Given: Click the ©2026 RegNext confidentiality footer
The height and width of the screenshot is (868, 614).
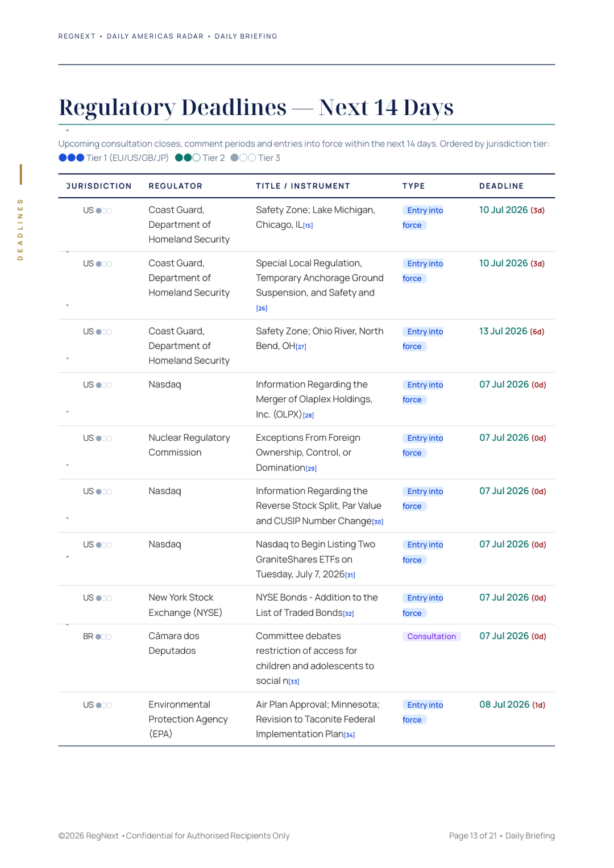Looking at the screenshot, I should 174,836.
